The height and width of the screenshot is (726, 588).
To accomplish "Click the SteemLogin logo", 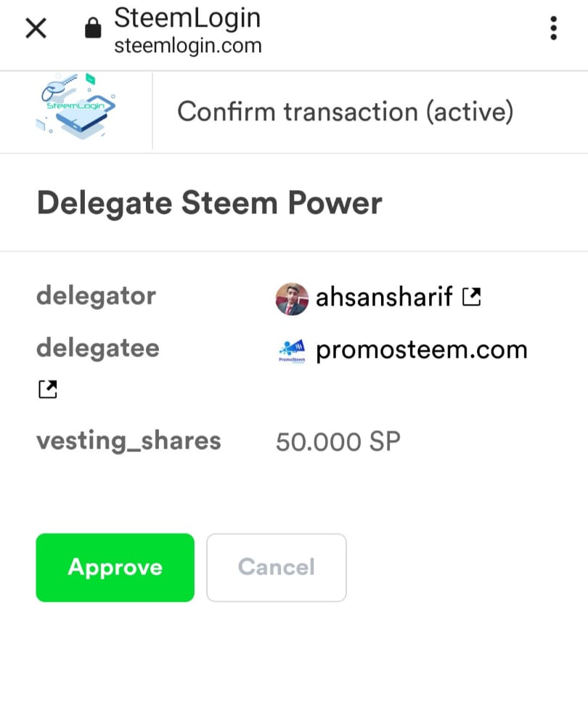I will (x=76, y=106).
